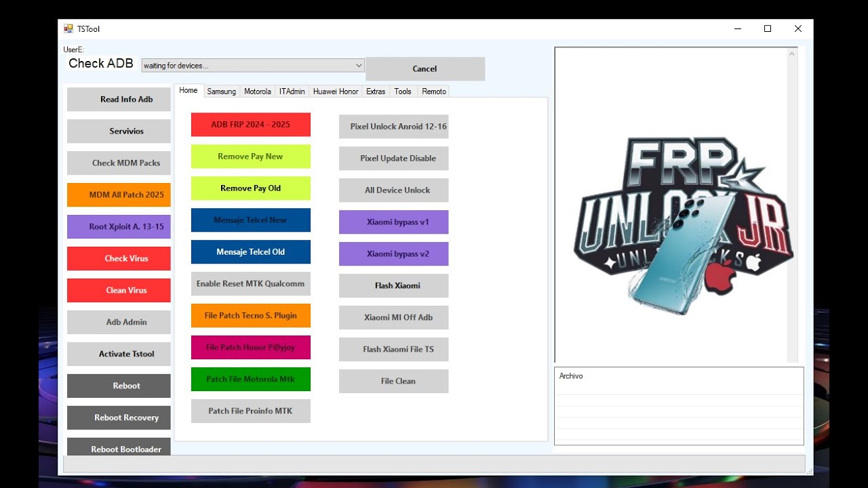The width and height of the screenshot is (868, 488).
Task: Click the TSTool title bar app icon
Action: (68, 28)
